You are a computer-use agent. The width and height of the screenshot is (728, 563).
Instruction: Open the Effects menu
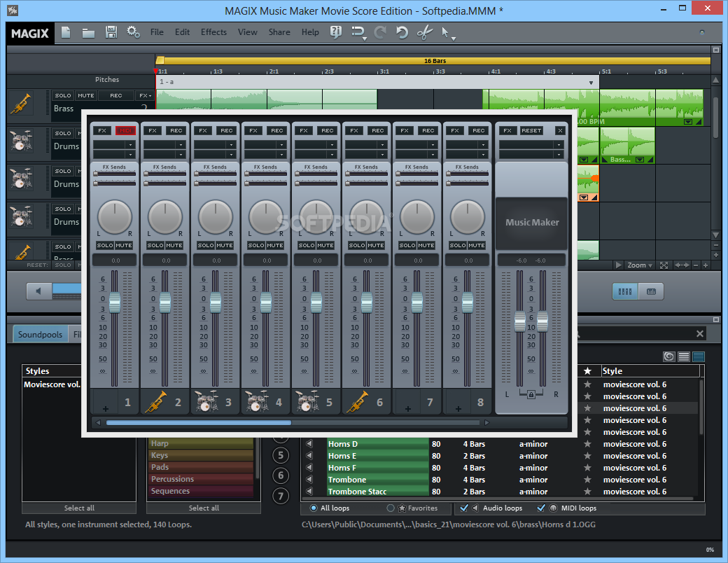click(x=213, y=32)
